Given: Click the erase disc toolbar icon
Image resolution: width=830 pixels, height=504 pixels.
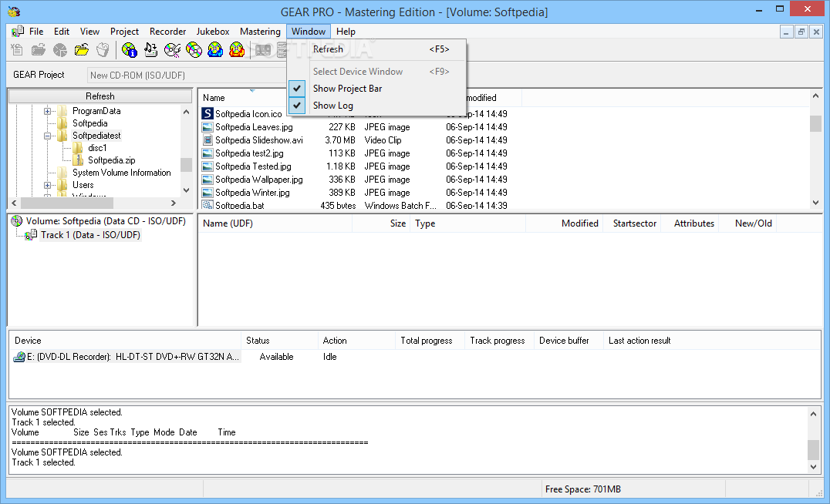Looking at the screenshot, I should click(x=173, y=50).
